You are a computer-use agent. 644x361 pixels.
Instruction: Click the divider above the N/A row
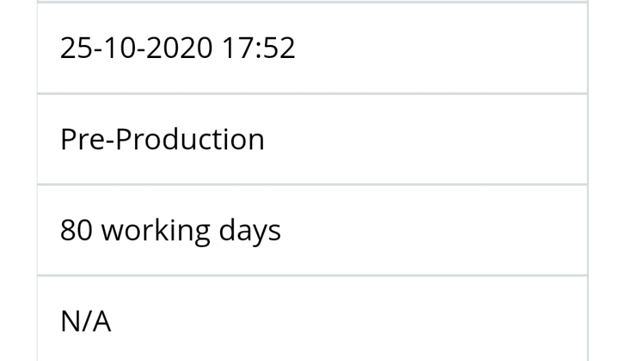[313, 276]
